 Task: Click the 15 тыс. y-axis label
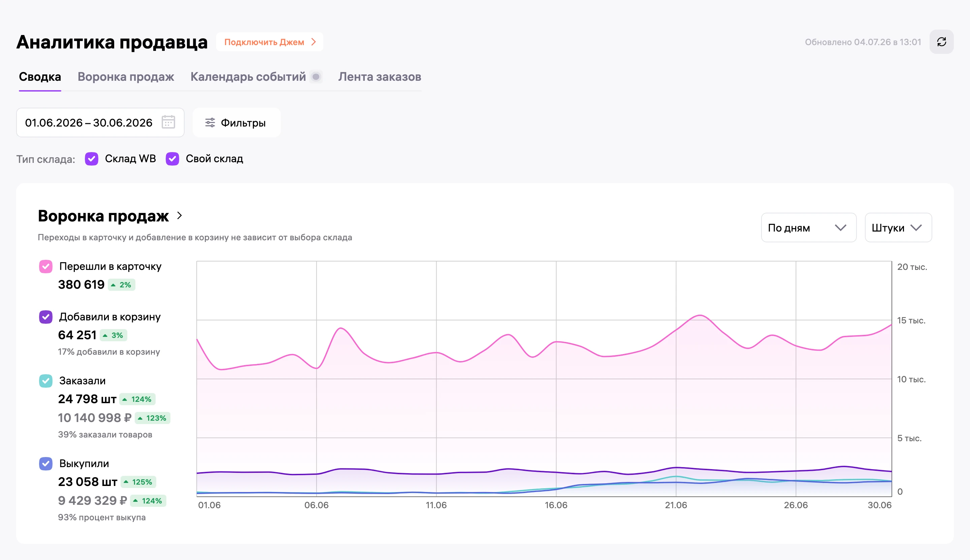pyautogui.click(x=911, y=320)
